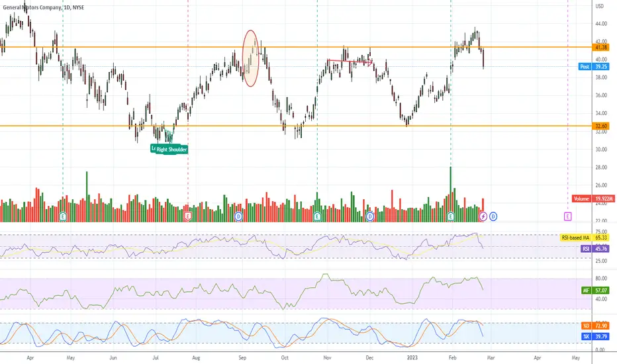Click the Feb label on time axis
This screenshot has width=617, height=364.
pos(453,357)
